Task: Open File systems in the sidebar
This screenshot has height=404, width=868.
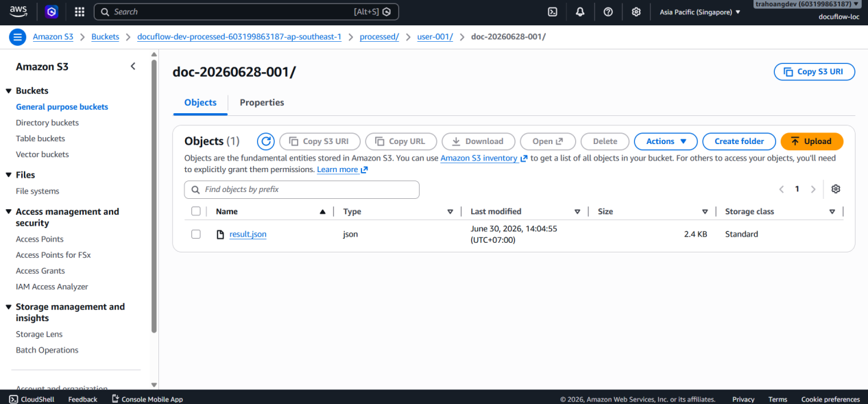Action: pos(38,191)
